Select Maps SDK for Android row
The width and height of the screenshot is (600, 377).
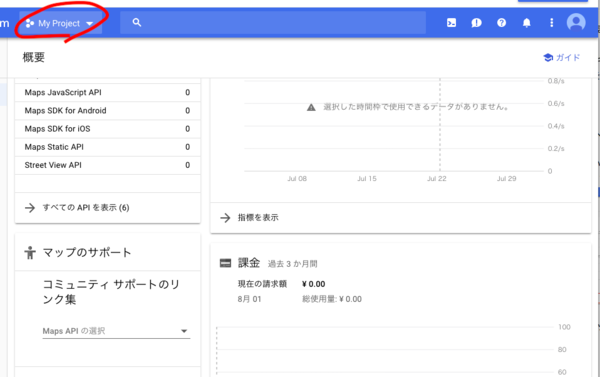[108, 111]
